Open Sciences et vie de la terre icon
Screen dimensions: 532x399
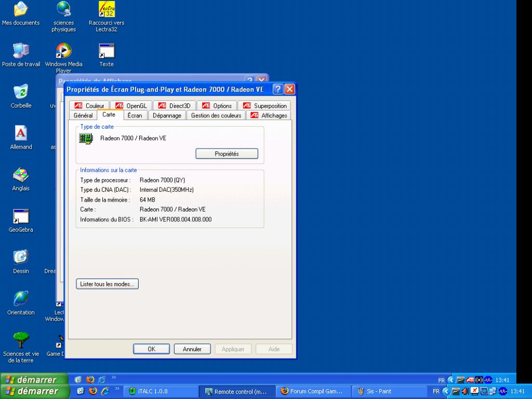pyautogui.click(x=21, y=348)
